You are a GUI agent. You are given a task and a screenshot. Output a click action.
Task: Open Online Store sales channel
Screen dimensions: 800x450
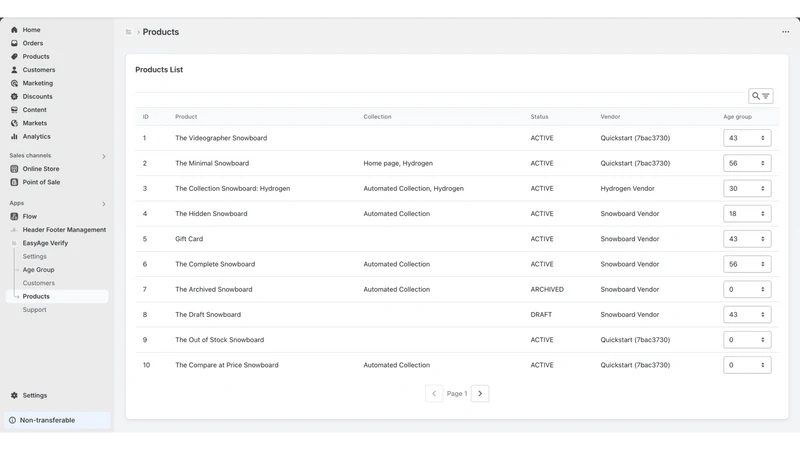pos(41,168)
